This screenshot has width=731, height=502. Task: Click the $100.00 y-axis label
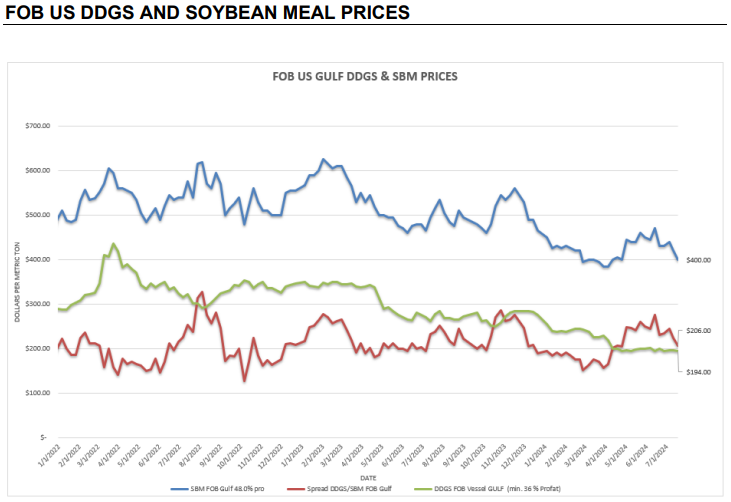(38, 393)
